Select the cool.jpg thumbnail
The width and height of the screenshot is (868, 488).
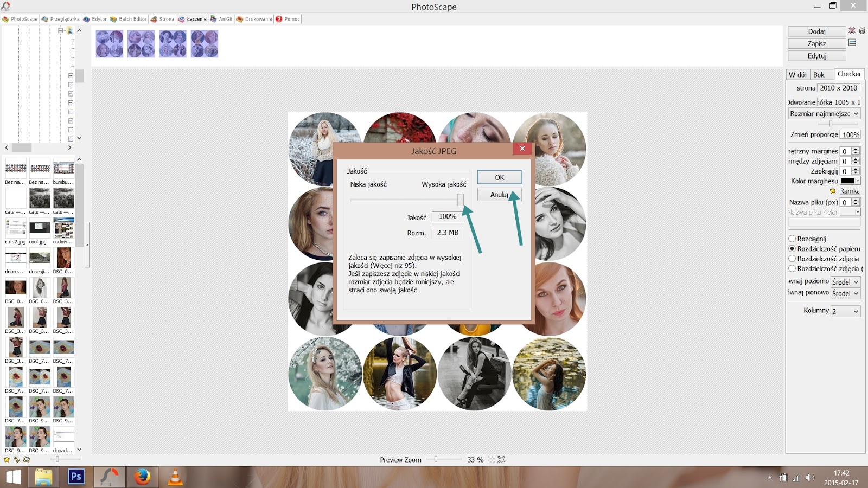click(40, 232)
